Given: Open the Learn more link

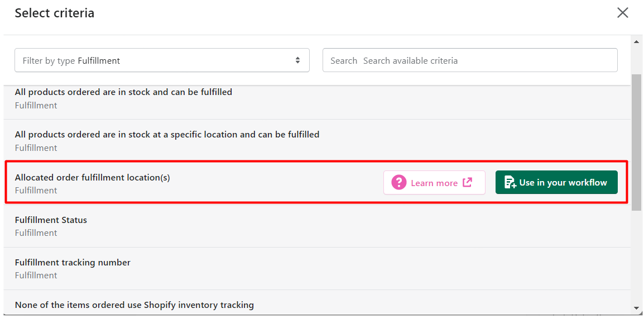Looking at the screenshot, I should click(x=435, y=183).
